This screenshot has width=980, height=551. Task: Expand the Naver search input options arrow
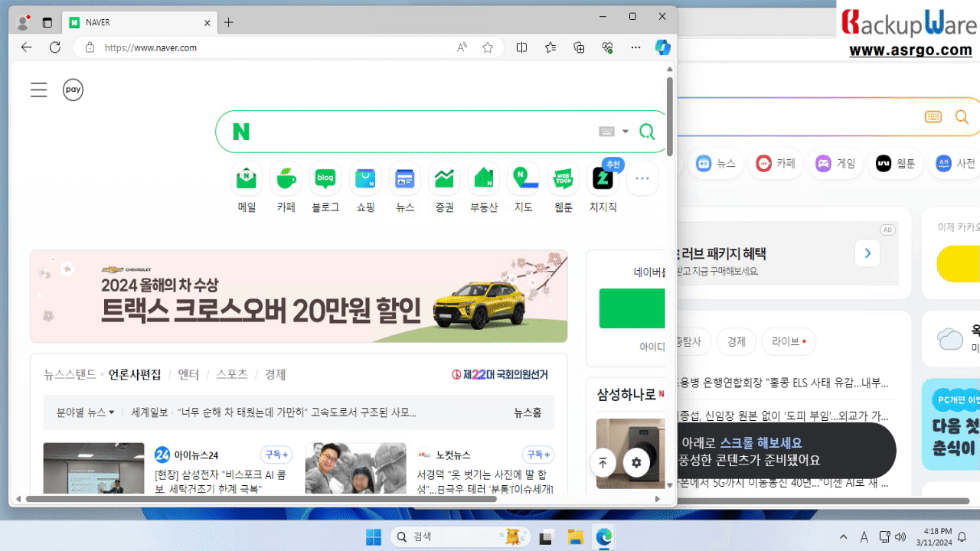tap(626, 132)
